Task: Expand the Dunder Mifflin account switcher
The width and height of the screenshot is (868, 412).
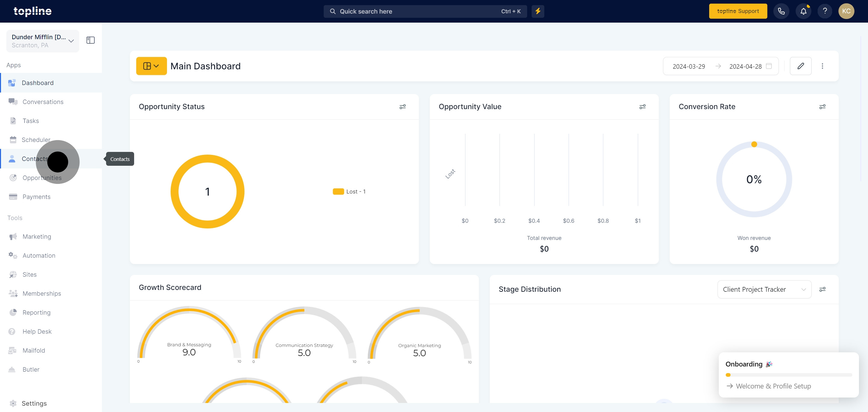Action: point(42,41)
